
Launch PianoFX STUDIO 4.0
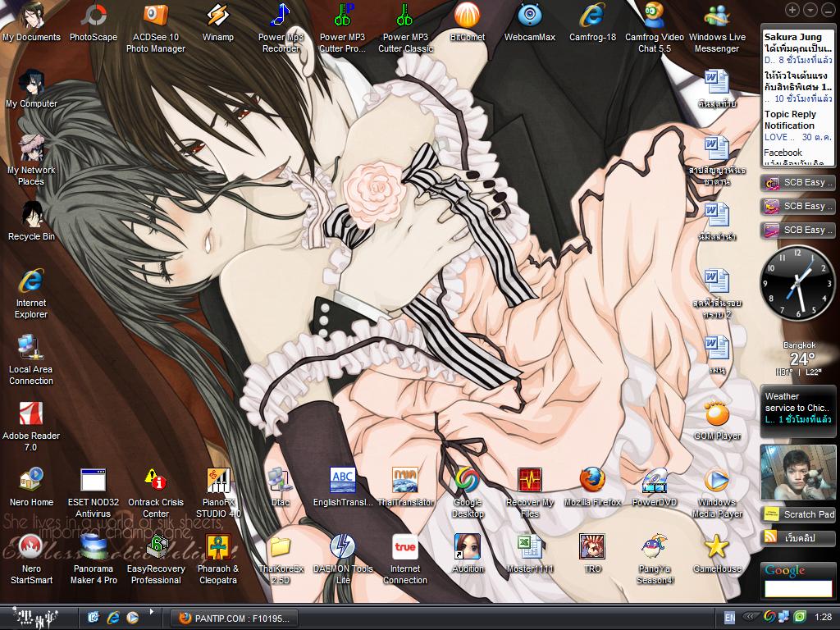point(217,492)
